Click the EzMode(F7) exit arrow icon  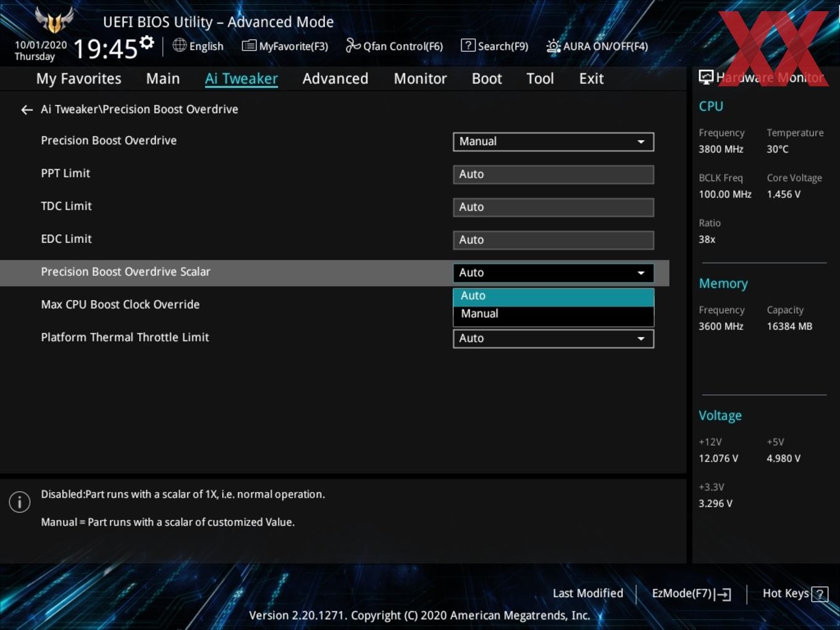click(x=723, y=594)
